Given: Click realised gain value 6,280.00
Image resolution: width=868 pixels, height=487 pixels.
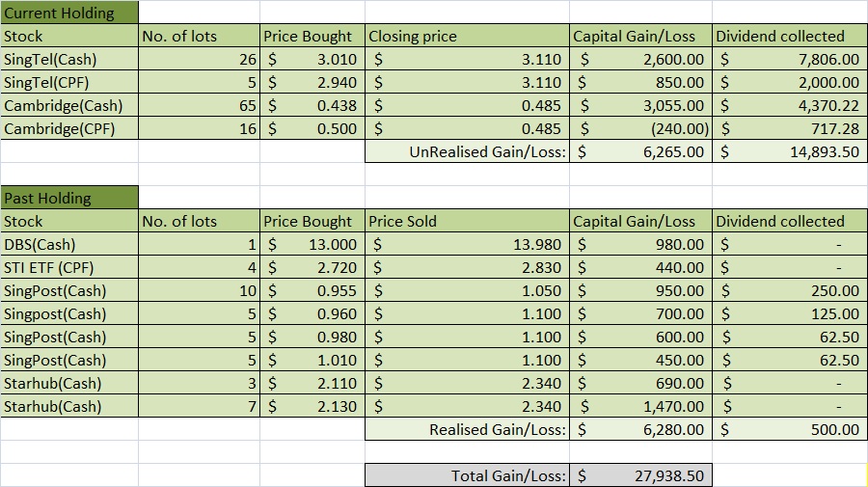Looking at the screenshot, I should tap(641, 430).
